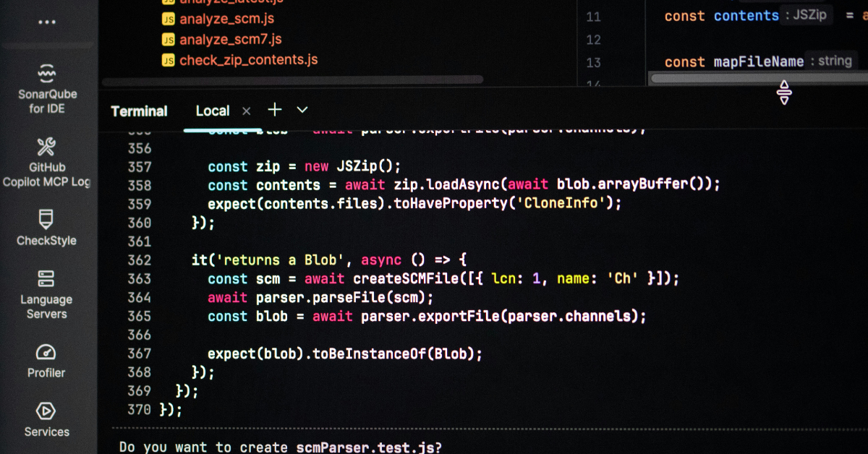Expand the terminal options chevron dropdown
The width and height of the screenshot is (868, 454).
[302, 110]
